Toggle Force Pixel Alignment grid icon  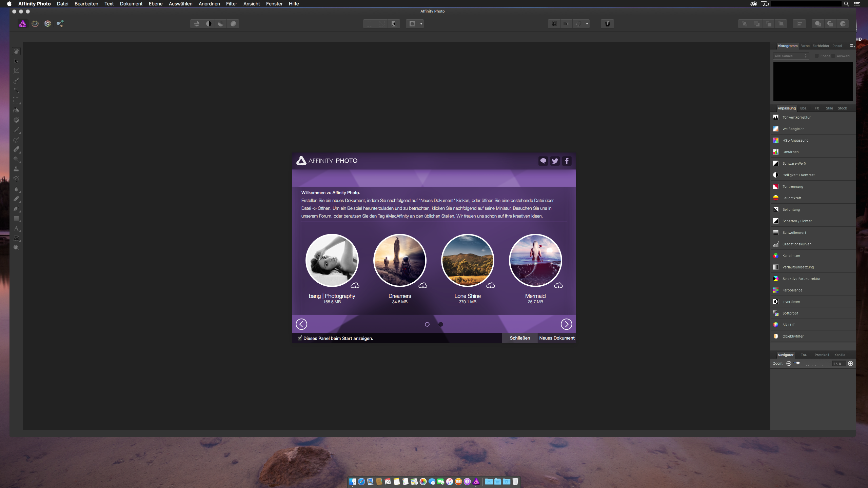pos(554,24)
